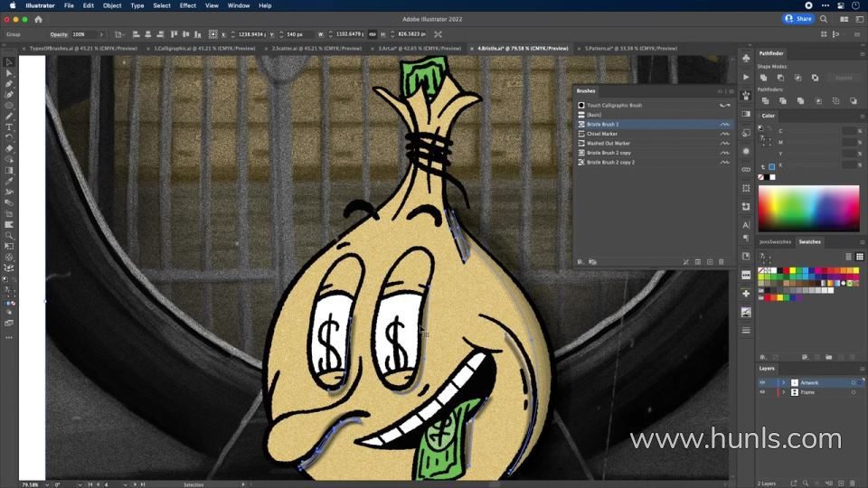Click target circle of the Frame layer
Image resolution: width=868 pixels, height=488 pixels.
853,392
